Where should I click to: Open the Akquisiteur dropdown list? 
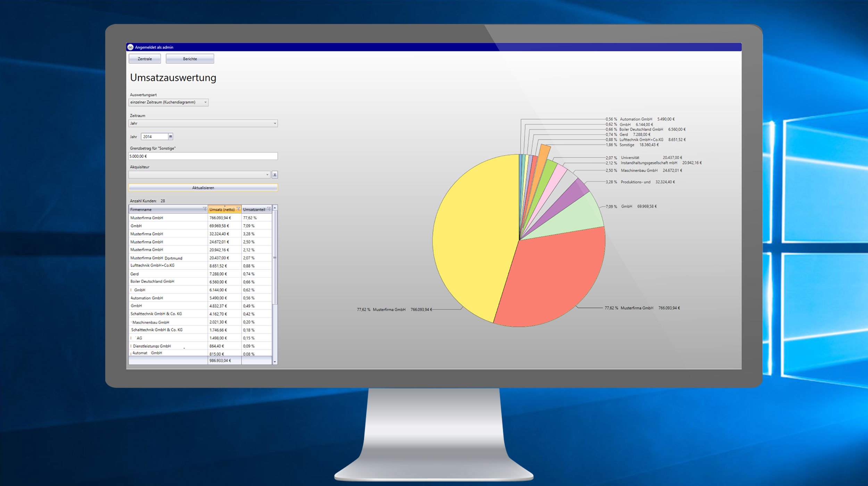point(199,175)
